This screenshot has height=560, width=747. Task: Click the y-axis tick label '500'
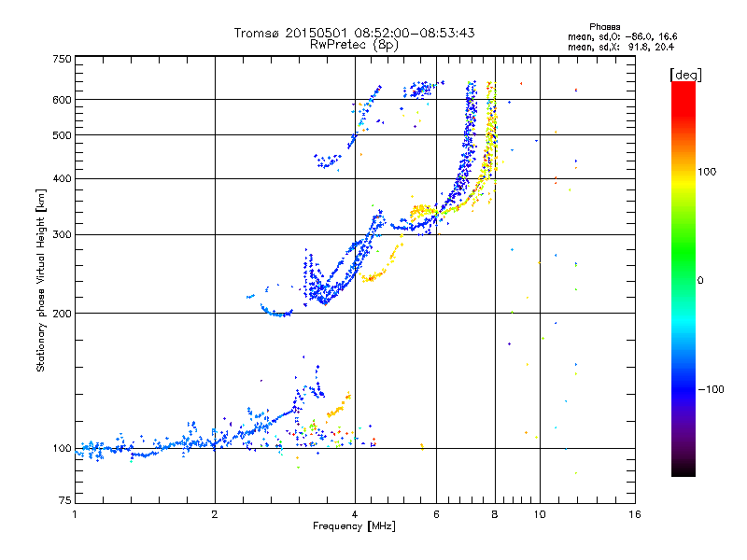point(62,135)
